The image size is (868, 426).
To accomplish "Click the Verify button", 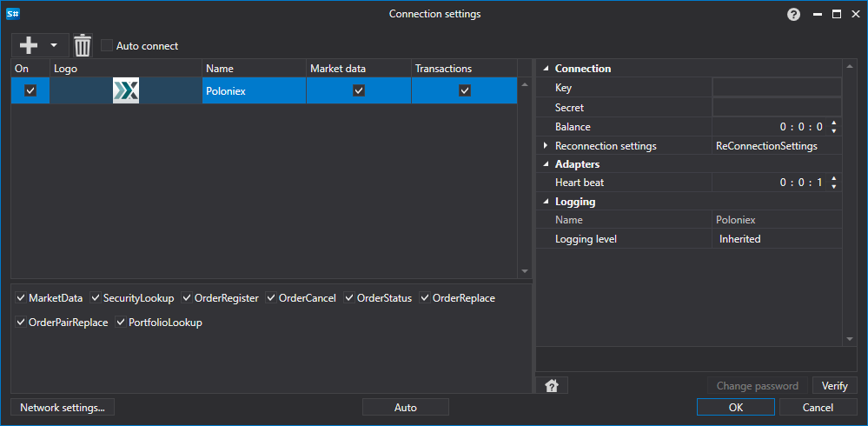I will pyautogui.click(x=835, y=386).
